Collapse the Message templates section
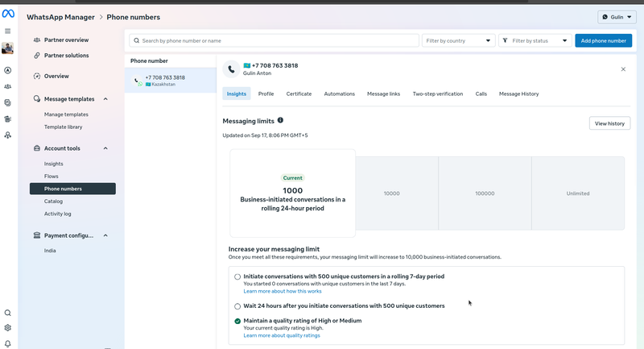Viewport: 644px width, 349px height. (x=105, y=99)
